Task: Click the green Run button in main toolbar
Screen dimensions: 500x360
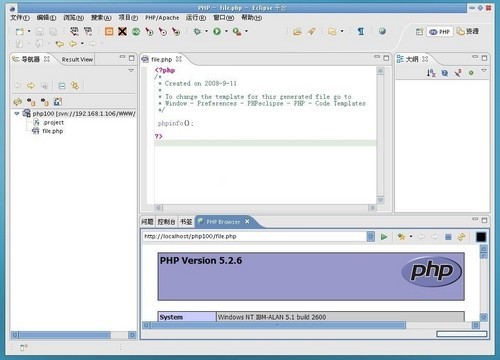Action: 217,31
